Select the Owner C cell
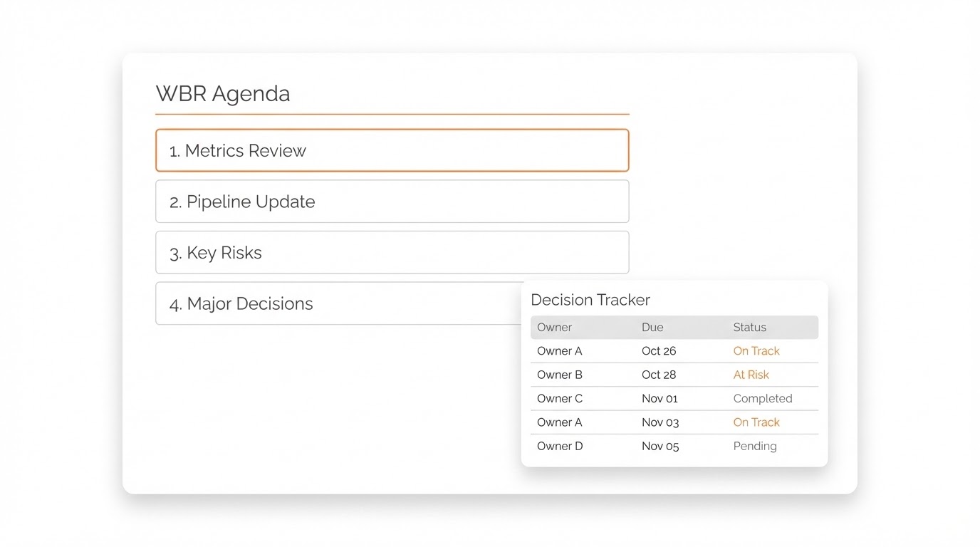Image resolution: width=980 pixels, height=547 pixels. tap(560, 399)
